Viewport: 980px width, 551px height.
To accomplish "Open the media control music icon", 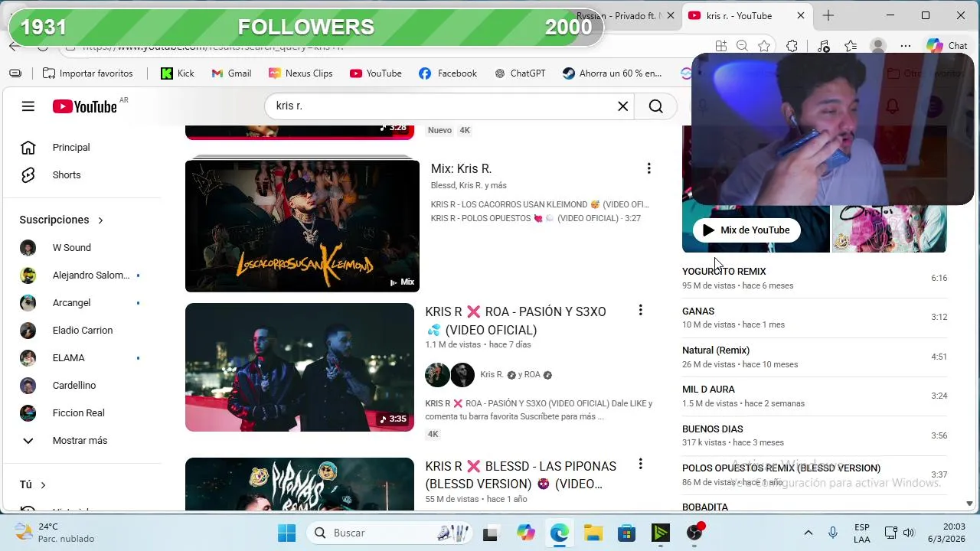I will [x=824, y=46].
